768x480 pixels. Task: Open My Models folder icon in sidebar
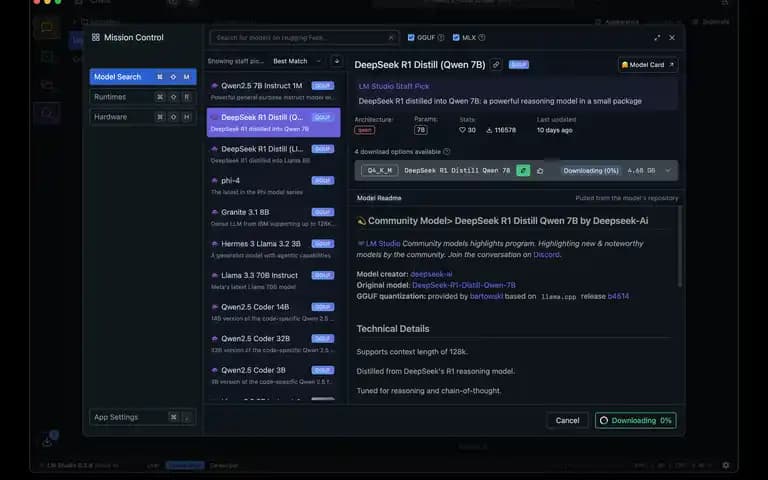coord(47,85)
